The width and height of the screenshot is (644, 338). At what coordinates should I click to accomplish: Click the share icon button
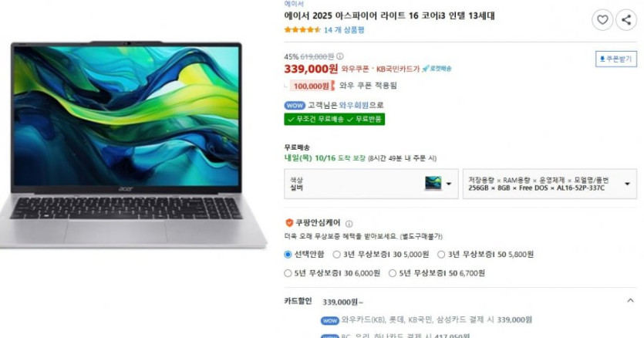click(626, 20)
